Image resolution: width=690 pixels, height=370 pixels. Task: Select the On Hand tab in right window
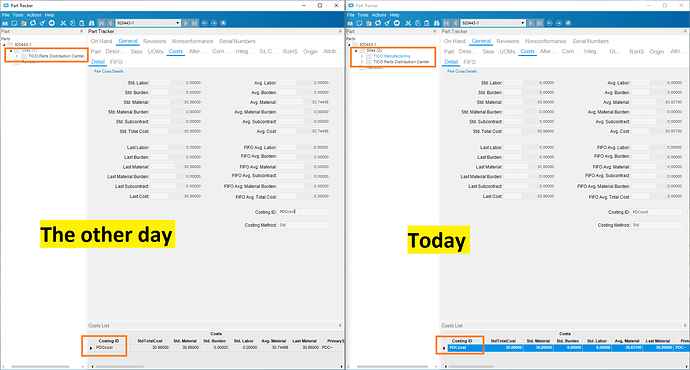tap(455, 41)
